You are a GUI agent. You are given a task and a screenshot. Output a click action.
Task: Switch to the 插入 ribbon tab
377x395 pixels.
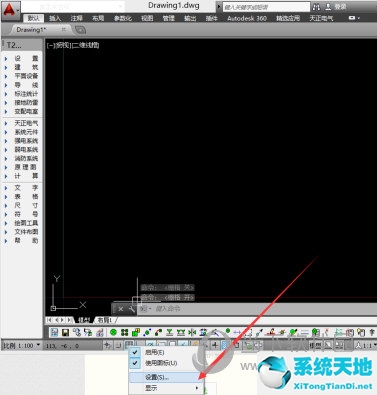point(55,18)
